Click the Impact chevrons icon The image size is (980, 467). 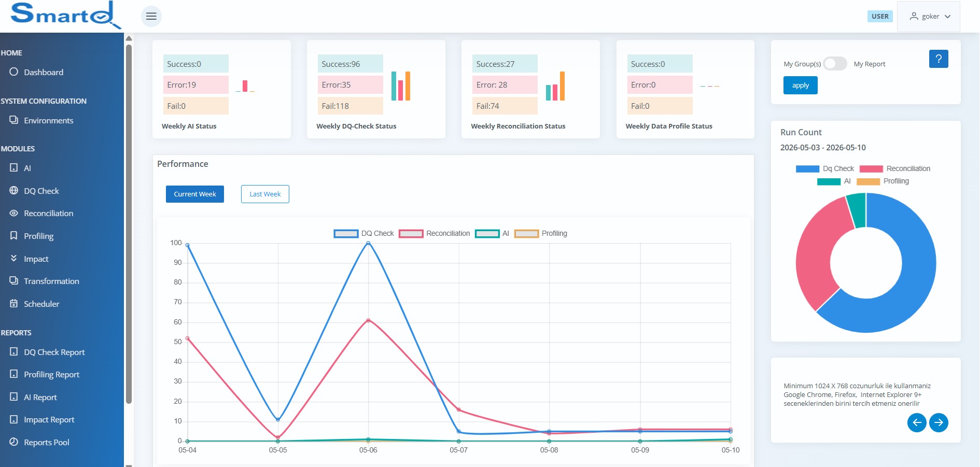pyautogui.click(x=14, y=258)
